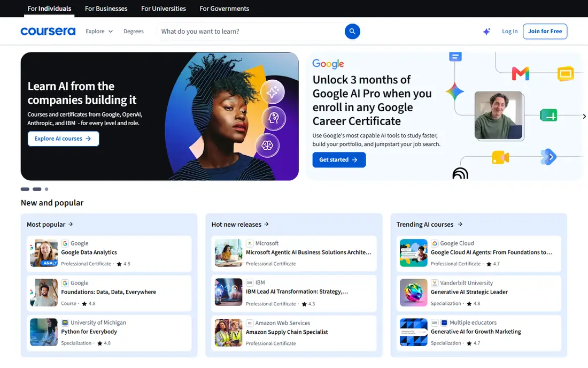Open Python for Everybody specialization

click(89, 332)
